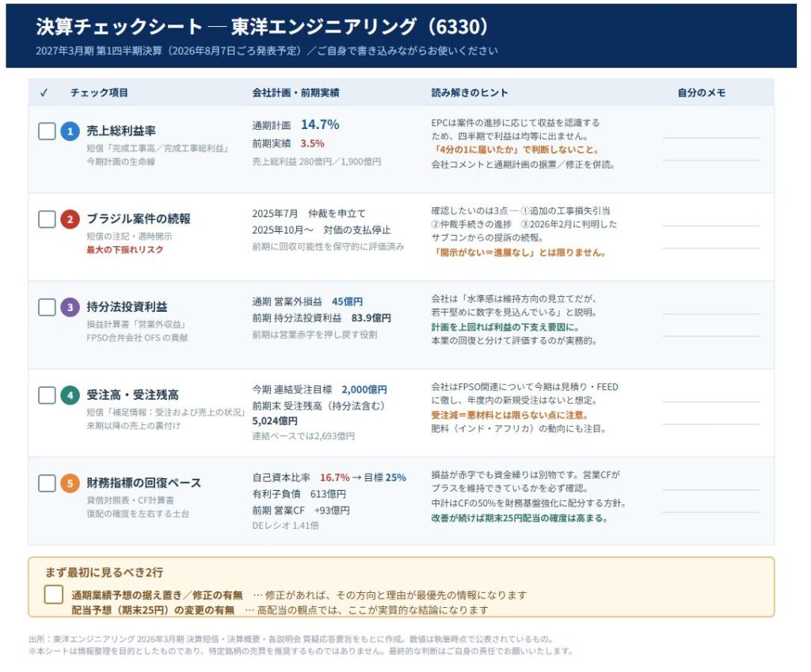Check the box beside 受注高・受注残高
This screenshot has width=811, height=672.
[x=47, y=396]
